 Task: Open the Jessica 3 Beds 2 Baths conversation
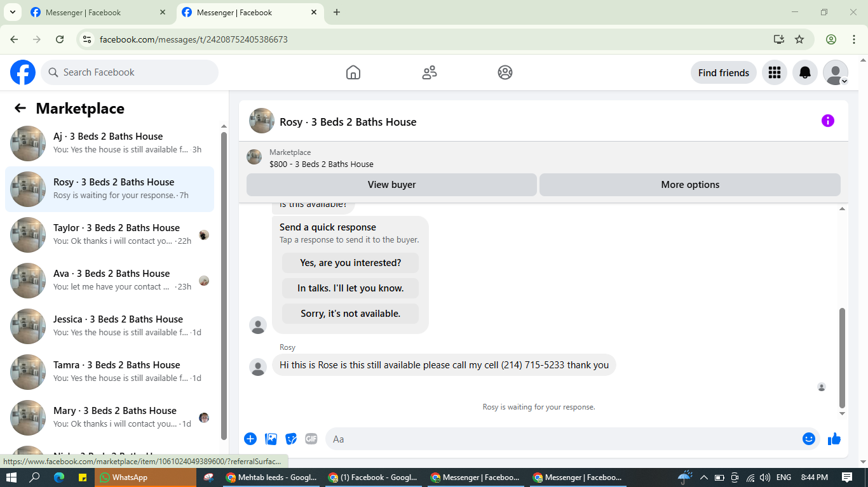pyautogui.click(x=109, y=326)
